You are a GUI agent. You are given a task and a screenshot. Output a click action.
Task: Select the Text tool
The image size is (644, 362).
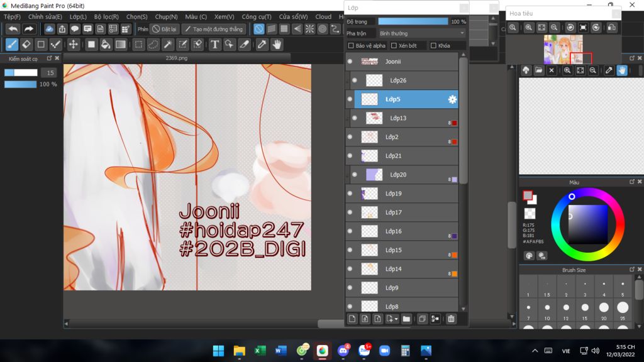[x=214, y=45]
